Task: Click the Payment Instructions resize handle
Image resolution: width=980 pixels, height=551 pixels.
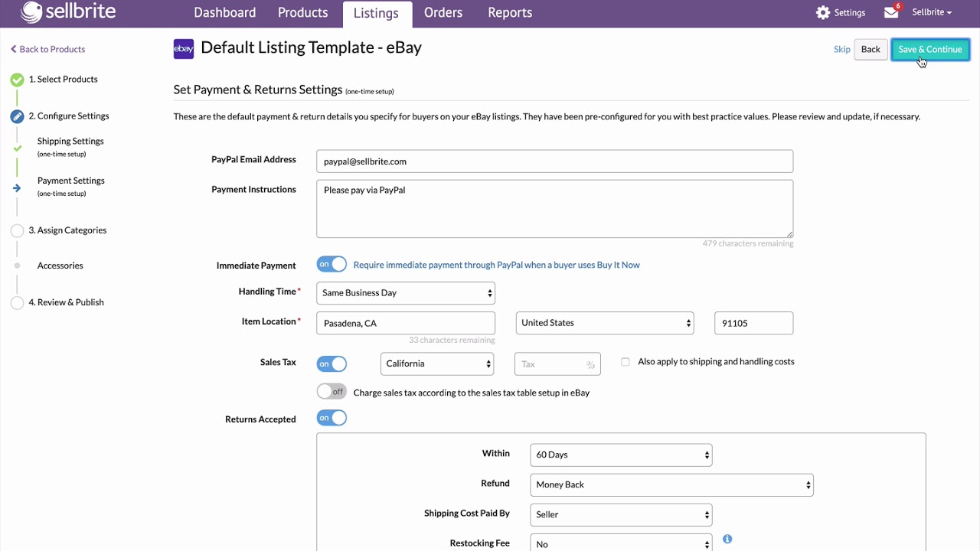Action: click(789, 233)
